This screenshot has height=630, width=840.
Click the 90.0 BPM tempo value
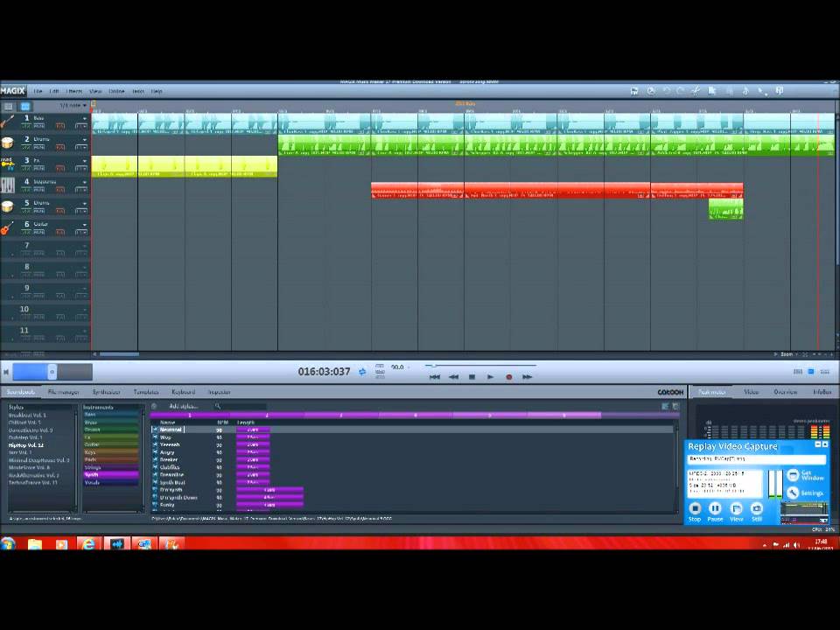(x=397, y=367)
